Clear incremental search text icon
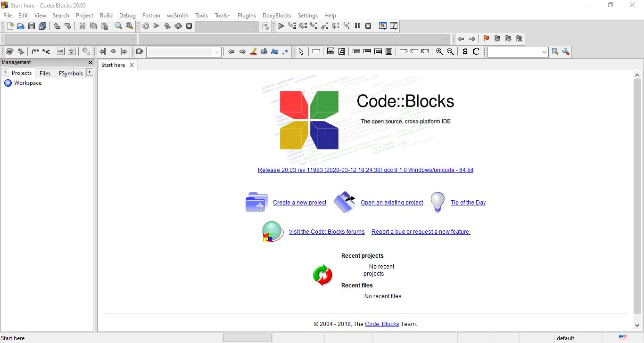The width and height of the screenshot is (644, 343). coord(140,52)
